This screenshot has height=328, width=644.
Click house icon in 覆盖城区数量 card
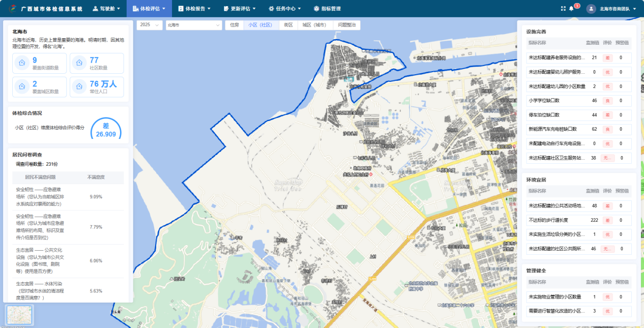click(22, 86)
